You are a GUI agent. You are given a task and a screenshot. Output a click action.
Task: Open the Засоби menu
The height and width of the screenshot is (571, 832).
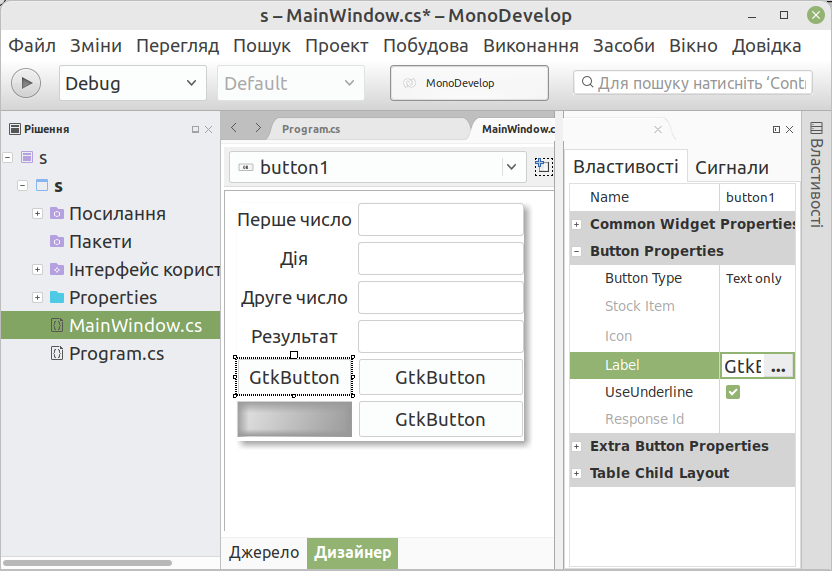pyautogui.click(x=624, y=46)
